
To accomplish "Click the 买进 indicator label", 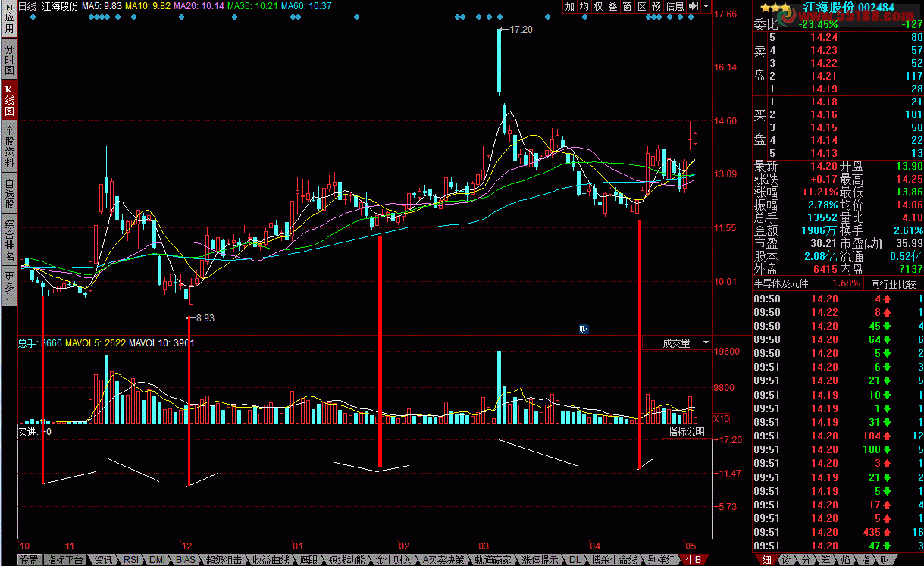I will pyautogui.click(x=28, y=431).
